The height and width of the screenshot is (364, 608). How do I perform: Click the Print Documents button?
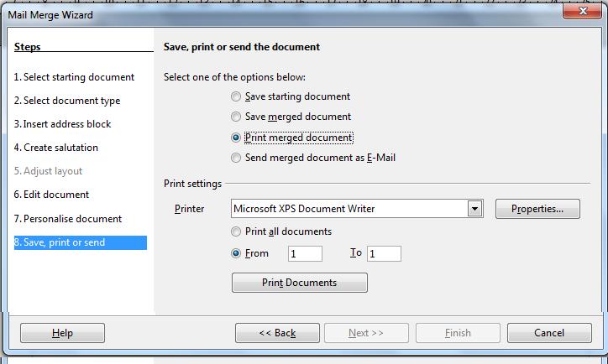(x=299, y=283)
